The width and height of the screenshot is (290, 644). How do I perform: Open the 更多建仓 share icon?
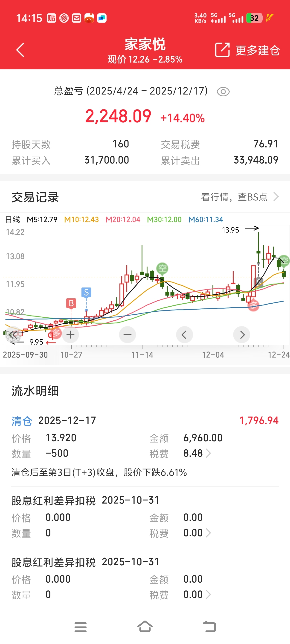click(x=222, y=50)
